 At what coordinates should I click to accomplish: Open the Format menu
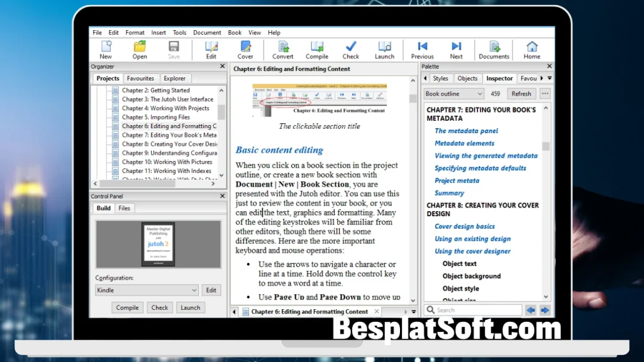(135, 33)
